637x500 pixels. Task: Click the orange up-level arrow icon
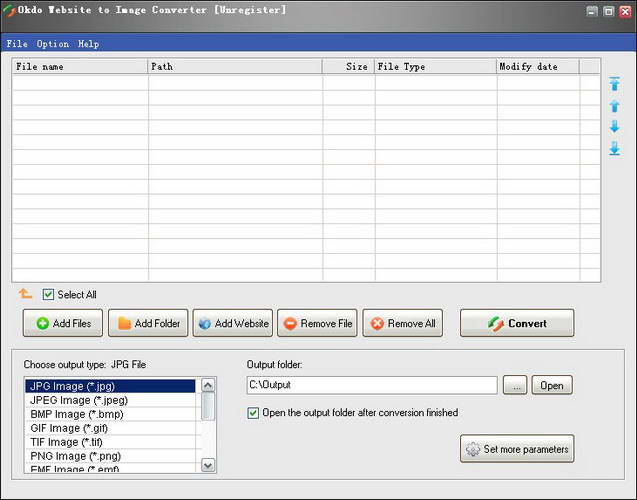(25, 294)
